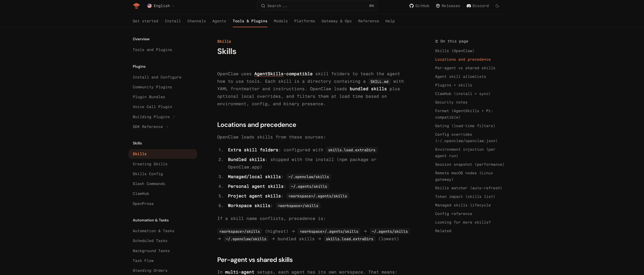Expand Building Plugins chevron
The height and width of the screenshot is (275, 644).
pyautogui.click(x=174, y=117)
